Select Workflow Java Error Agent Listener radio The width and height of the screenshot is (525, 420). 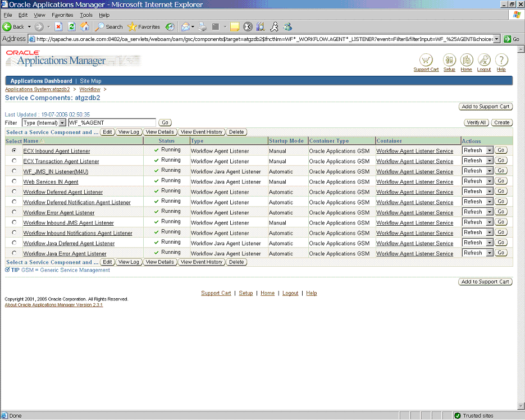[14, 253]
